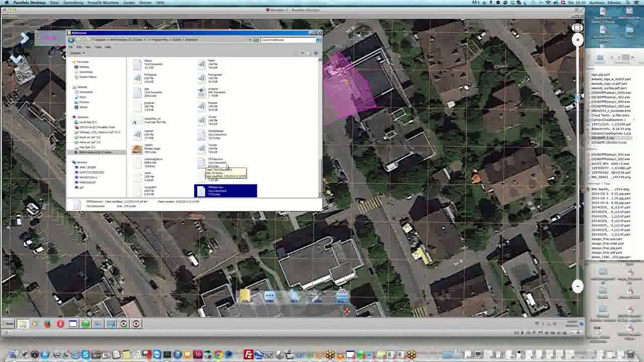The width and height of the screenshot is (644, 362).
Task: Open Skype from the macOS Dock
Action: pyautogui.click(x=86, y=355)
